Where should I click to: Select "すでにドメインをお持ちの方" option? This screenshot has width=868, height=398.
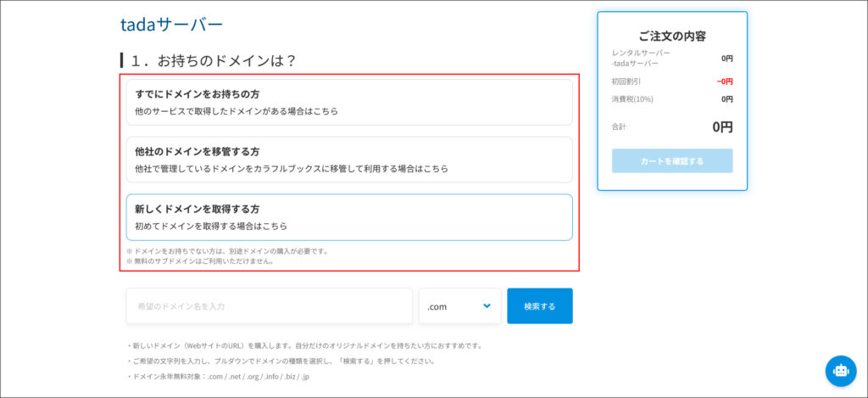tap(198, 93)
